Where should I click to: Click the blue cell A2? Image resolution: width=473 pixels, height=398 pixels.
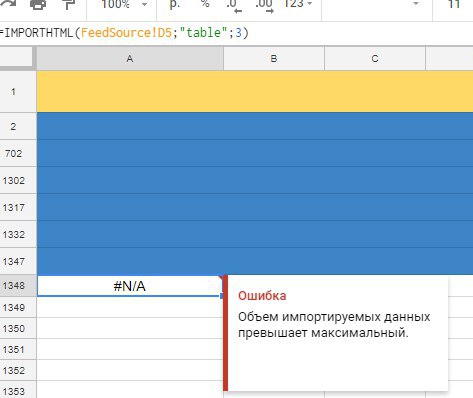(x=130, y=126)
